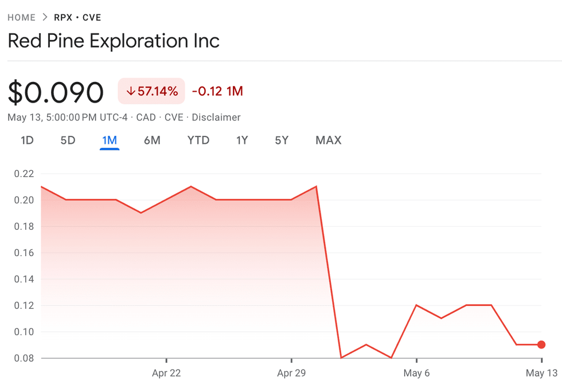
Task: Show the MAX chart range
Action: coord(328,140)
